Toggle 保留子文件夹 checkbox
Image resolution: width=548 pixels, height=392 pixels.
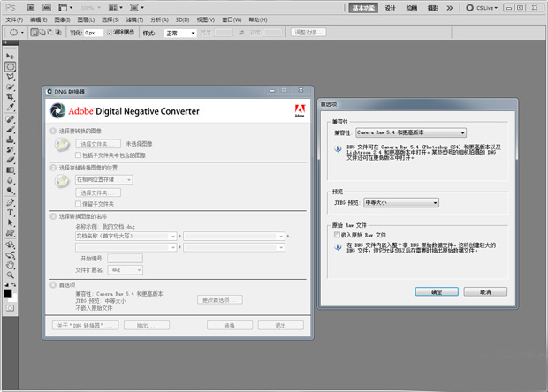point(78,203)
